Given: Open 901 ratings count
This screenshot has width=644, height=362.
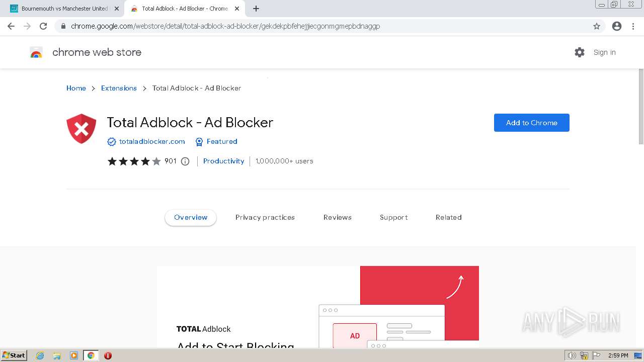Looking at the screenshot, I should (171, 161).
